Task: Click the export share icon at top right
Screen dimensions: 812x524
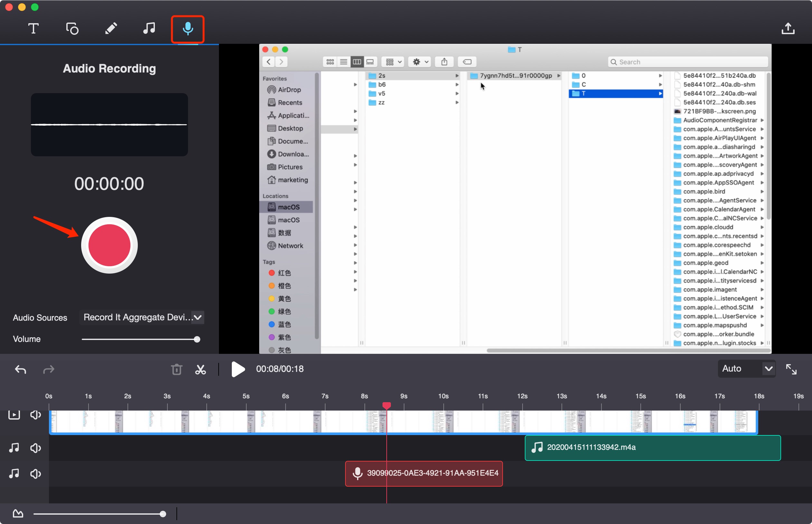Action: pos(788,29)
